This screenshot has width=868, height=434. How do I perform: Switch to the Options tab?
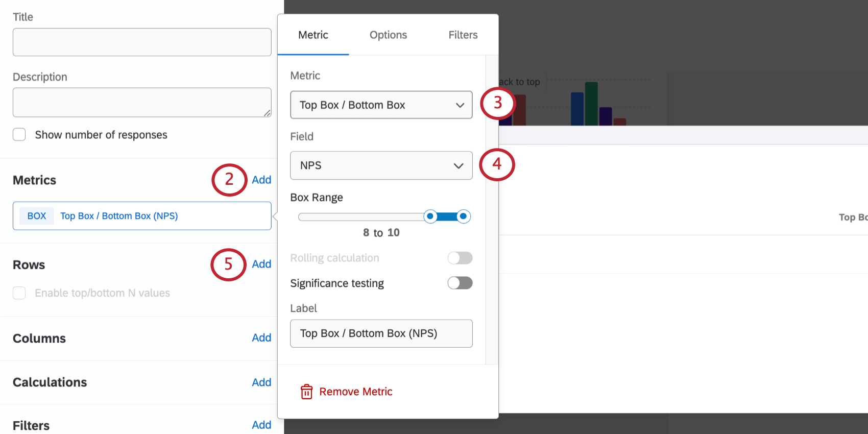388,35
